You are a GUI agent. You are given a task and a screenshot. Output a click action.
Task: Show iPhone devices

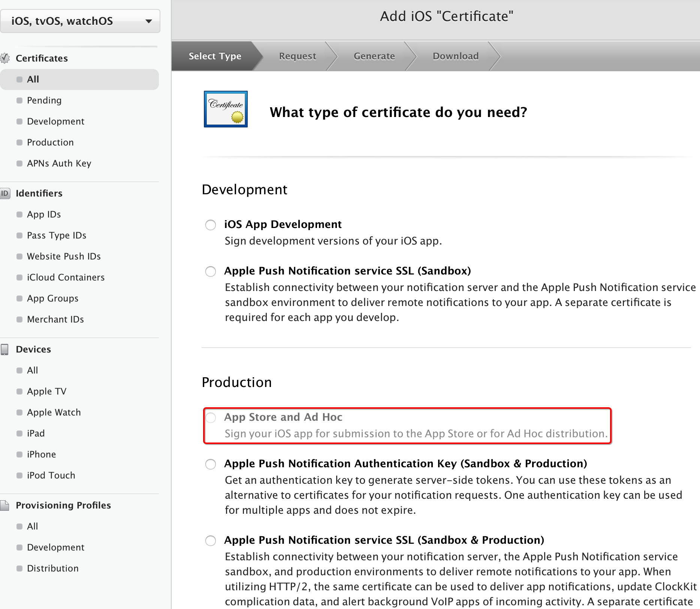pyautogui.click(x=41, y=454)
